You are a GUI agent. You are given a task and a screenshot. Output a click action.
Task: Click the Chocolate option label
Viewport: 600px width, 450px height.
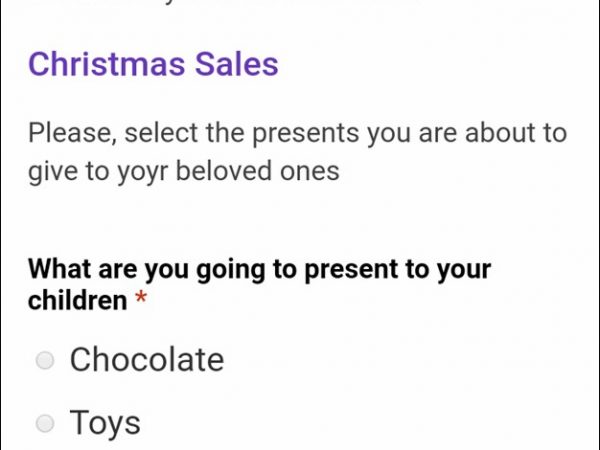click(x=146, y=360)
